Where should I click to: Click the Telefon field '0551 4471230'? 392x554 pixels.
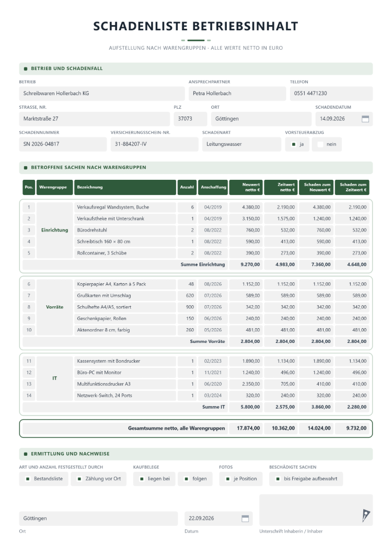click(x=331, y=94)
